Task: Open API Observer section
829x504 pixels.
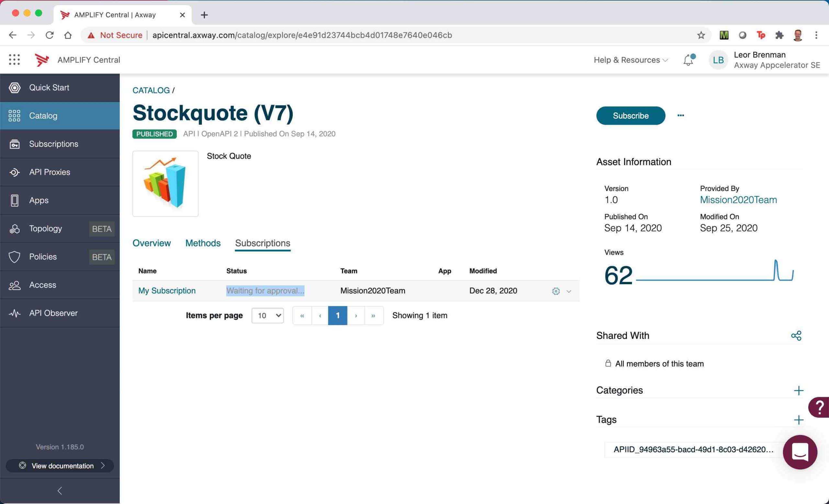Action: [60, 313]
